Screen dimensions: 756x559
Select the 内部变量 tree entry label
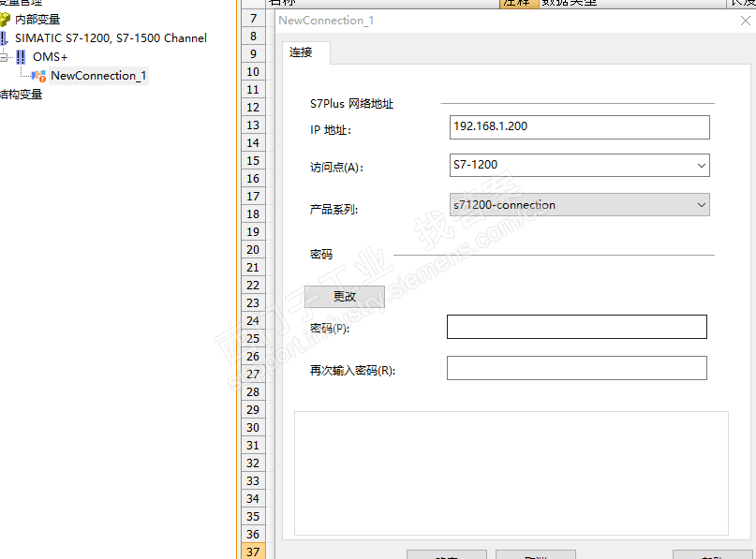[x=37, y=20]
